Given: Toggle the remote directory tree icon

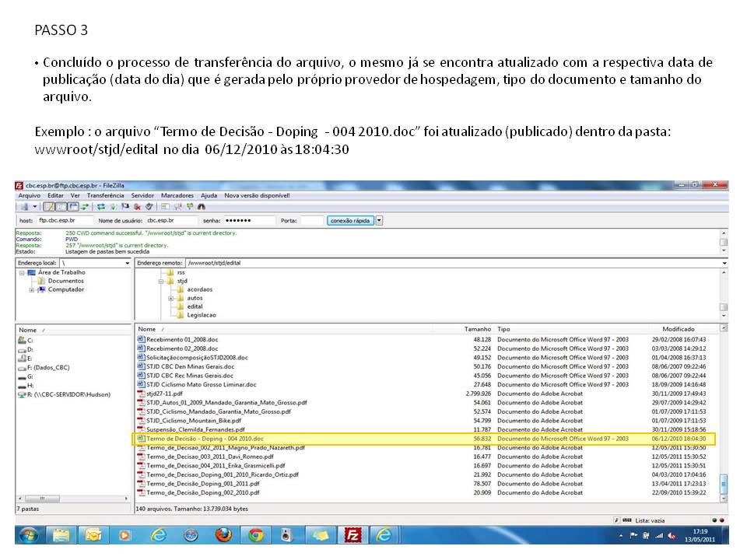Looking at the screenshot, I should click(73, 207).
